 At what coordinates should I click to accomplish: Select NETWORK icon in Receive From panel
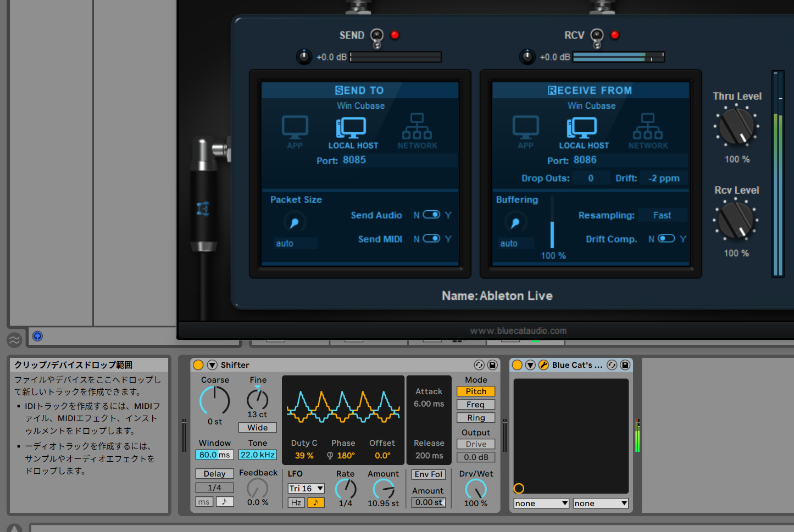(x=648, y=132)
